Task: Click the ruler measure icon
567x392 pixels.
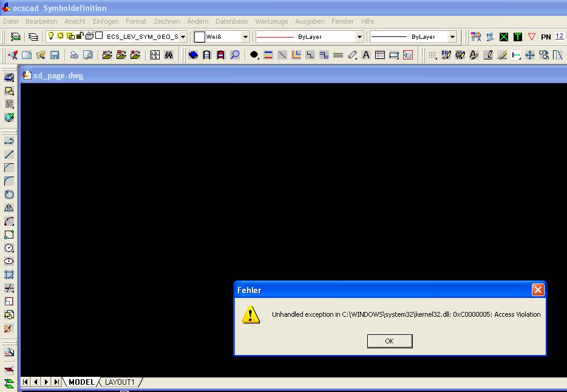Action: [352, 55]
